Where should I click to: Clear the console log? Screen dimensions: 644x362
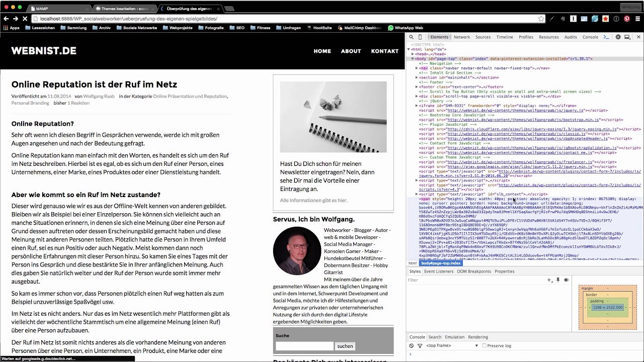point(412,346)
